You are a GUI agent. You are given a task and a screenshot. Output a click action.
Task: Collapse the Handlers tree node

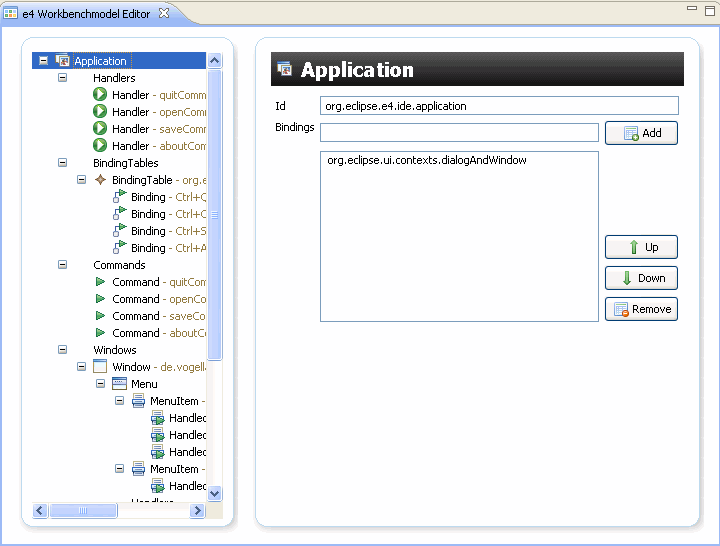point(63,78)
